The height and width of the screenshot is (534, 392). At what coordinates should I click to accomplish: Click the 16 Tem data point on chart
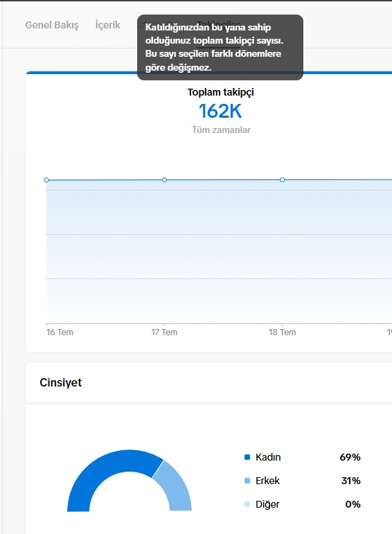[46, 180]
